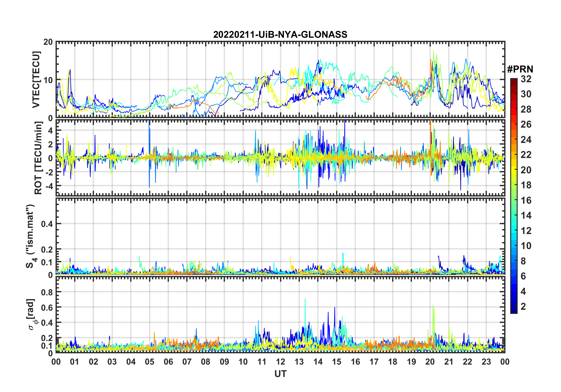The width and height of the screenshot is (561, 392).
Task: Click x-axis hour tick label 03
Action: [x=112, y=362]
